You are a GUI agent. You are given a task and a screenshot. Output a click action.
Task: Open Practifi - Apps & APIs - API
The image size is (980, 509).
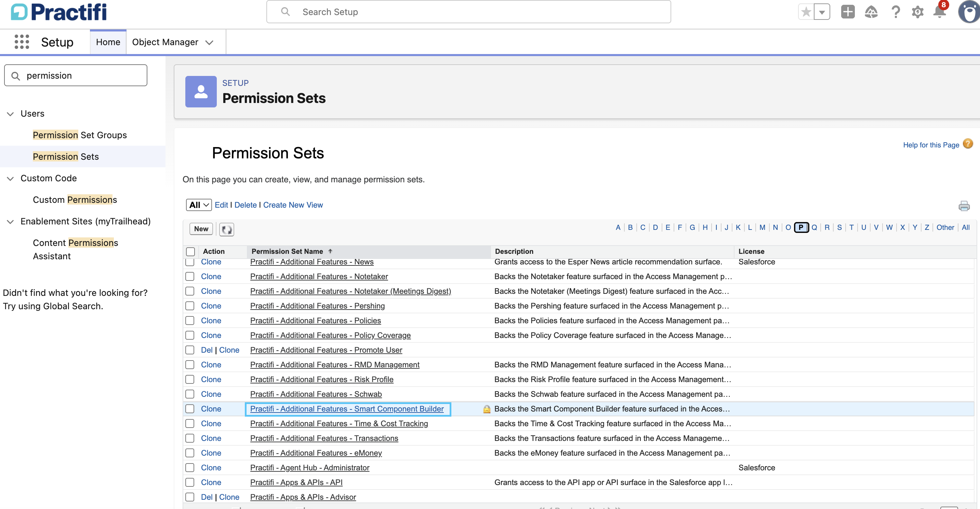click(x=296, y=483)
